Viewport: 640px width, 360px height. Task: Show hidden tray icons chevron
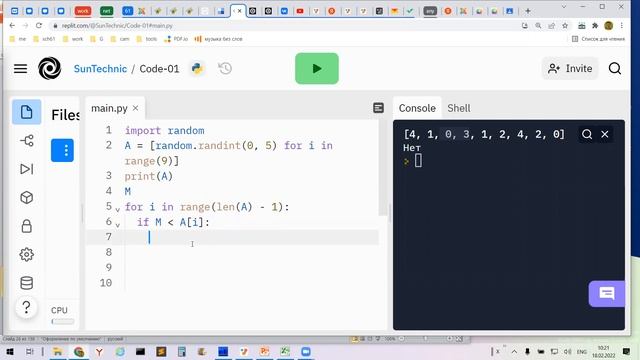514,351
